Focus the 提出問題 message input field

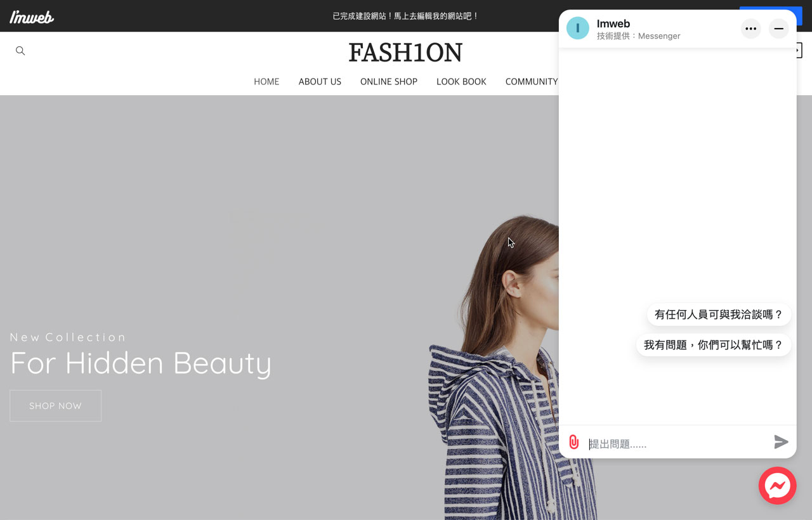point(678,444)
